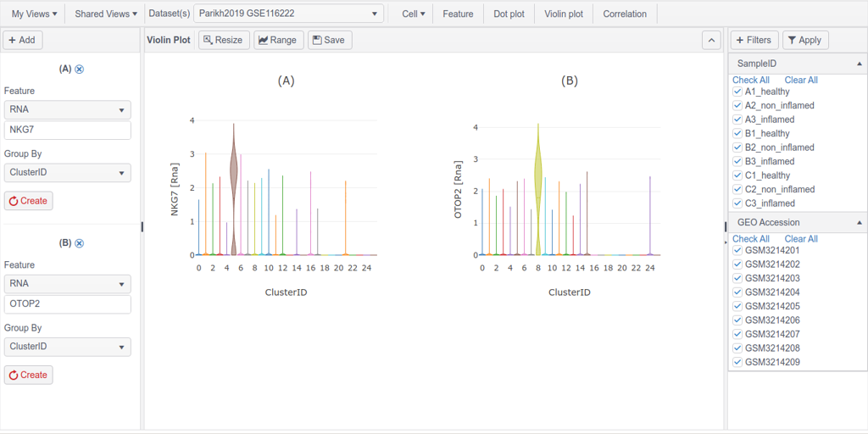
Task: Click Check All under SampleID
Action: click(x=751, y=80)
